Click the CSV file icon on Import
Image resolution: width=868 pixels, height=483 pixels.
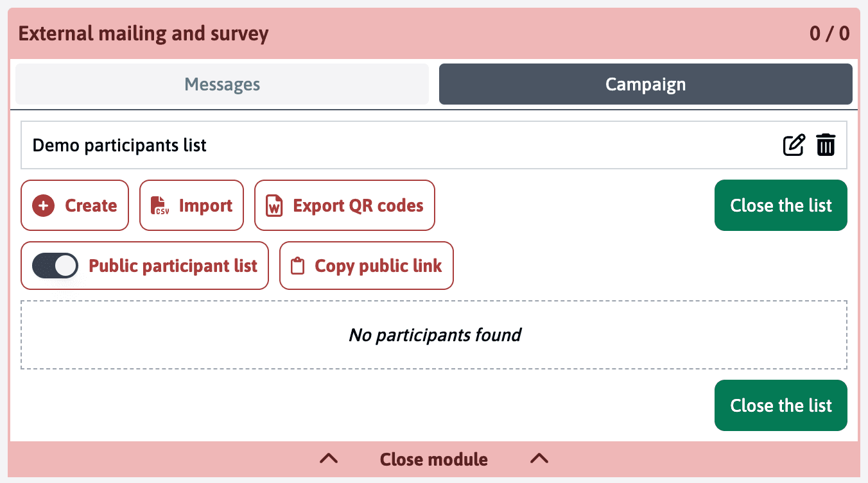(159, 206)
